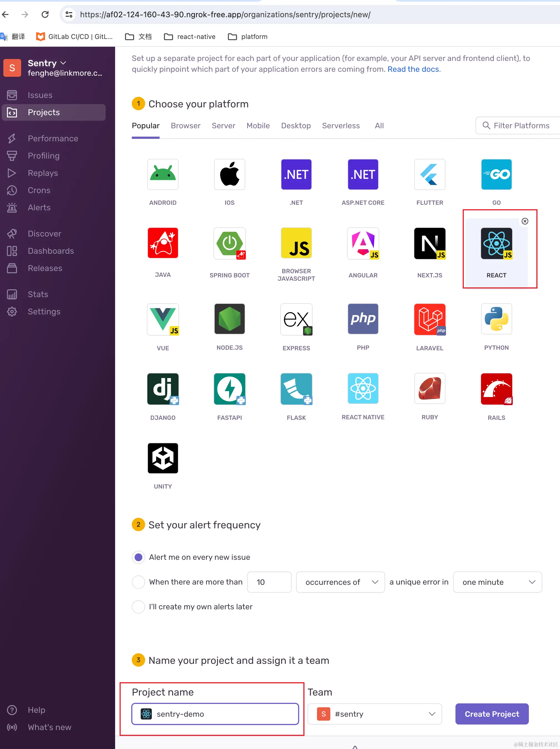Open Dashboards in the sidebar

click(53, 251)
